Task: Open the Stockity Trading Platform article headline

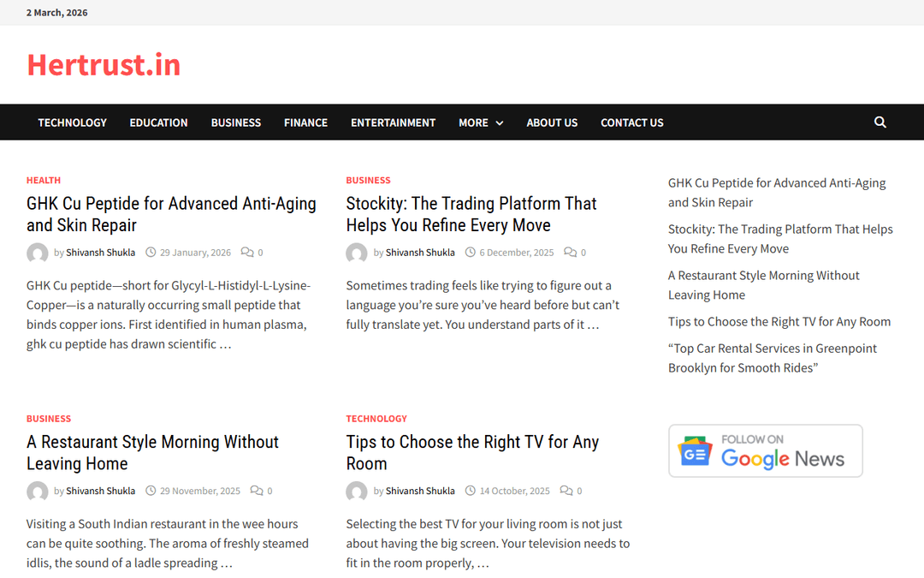Action: [471, 214]
